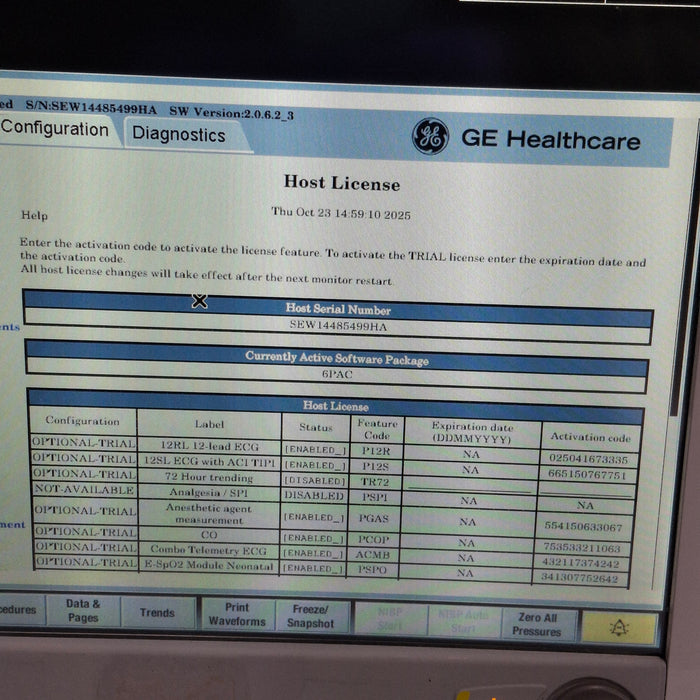The image size is (700, 700).
Task: Click the GE Healthcare logo icon
Action: 430,136
